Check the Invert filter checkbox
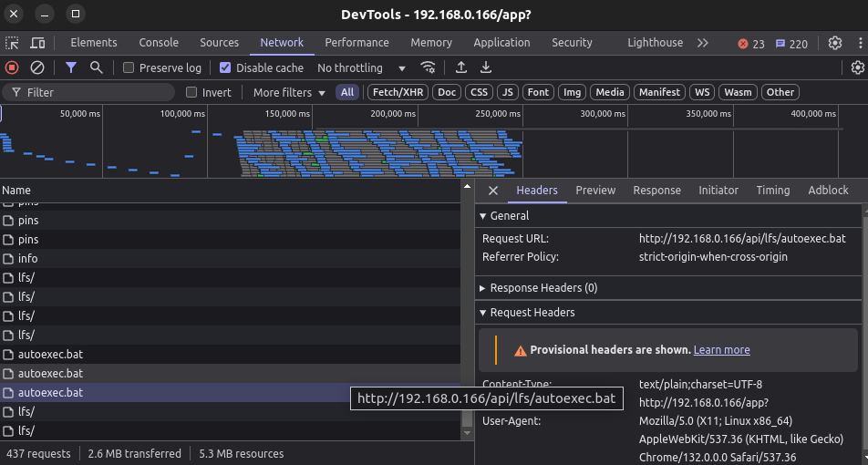The image size is (868, 465). [191, 92]
